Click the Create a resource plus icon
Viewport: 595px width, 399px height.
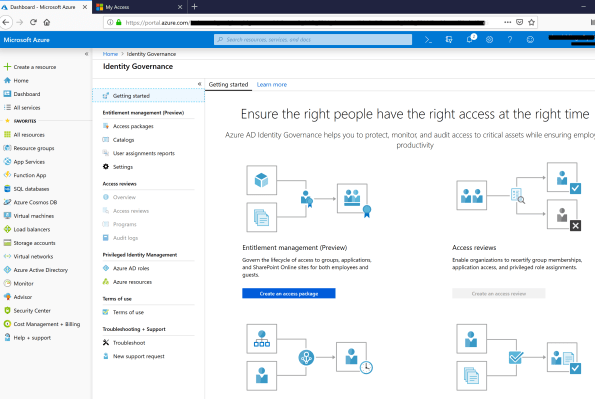click(7, 67)
